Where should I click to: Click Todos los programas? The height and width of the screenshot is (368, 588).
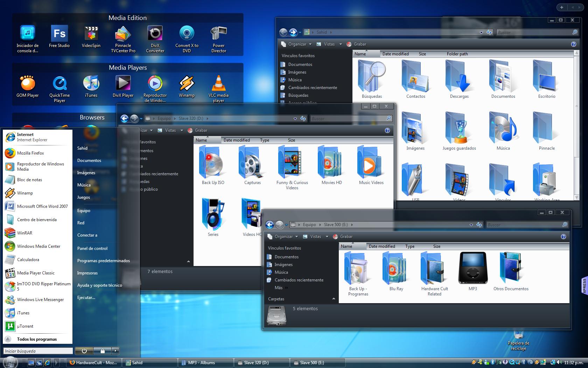(x=37, y=339)
